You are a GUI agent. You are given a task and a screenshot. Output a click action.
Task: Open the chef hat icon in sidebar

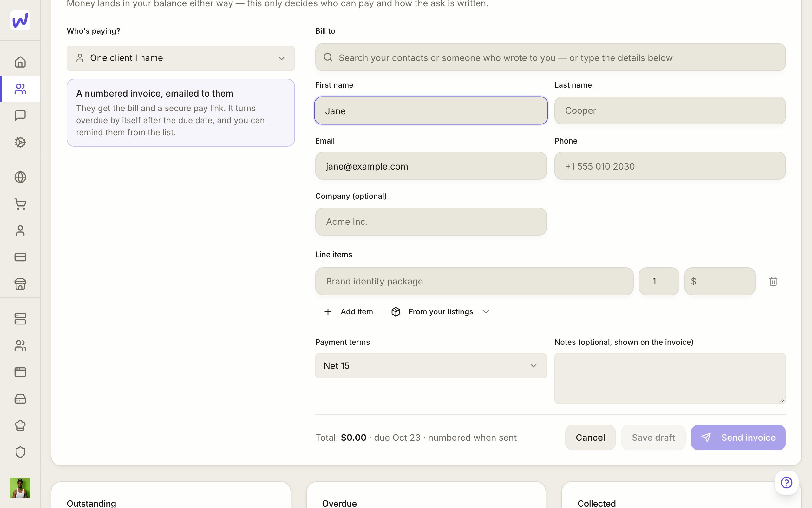20,425
